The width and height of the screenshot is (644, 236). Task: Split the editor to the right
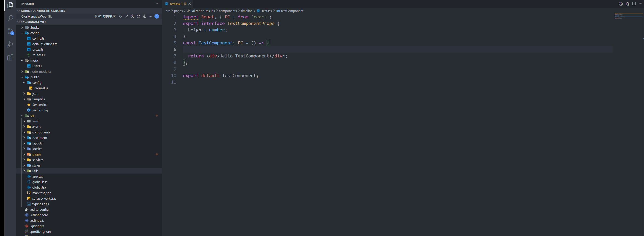634,4
